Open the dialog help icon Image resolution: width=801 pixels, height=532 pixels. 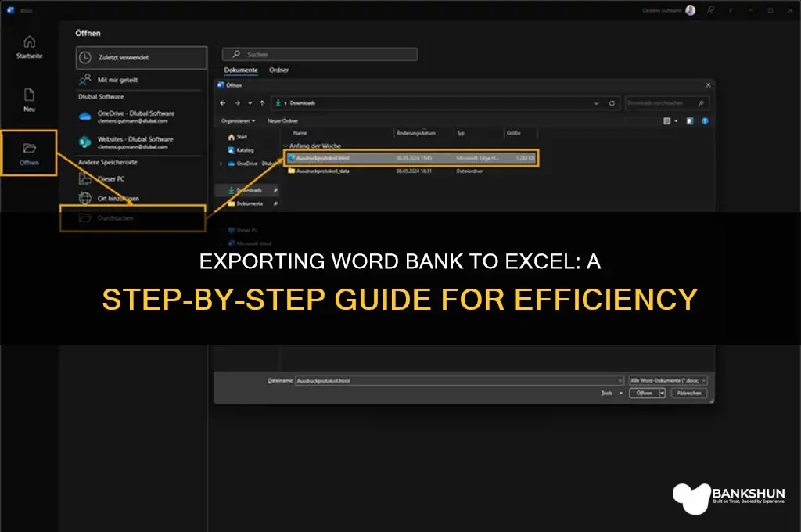click(705, 121)
